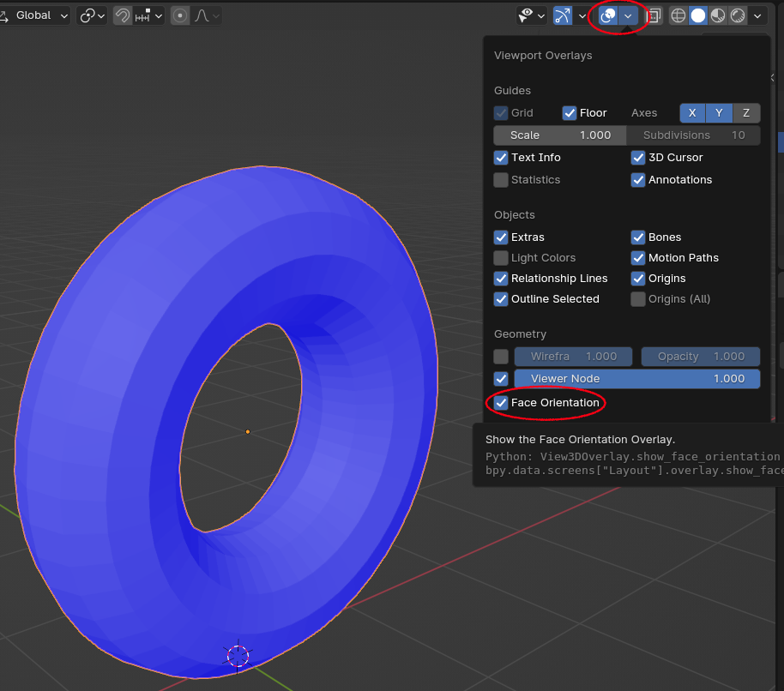784x691 pixels.
Task: Uncheck the Motion Paths checkbox
Action: click(638, 258)
